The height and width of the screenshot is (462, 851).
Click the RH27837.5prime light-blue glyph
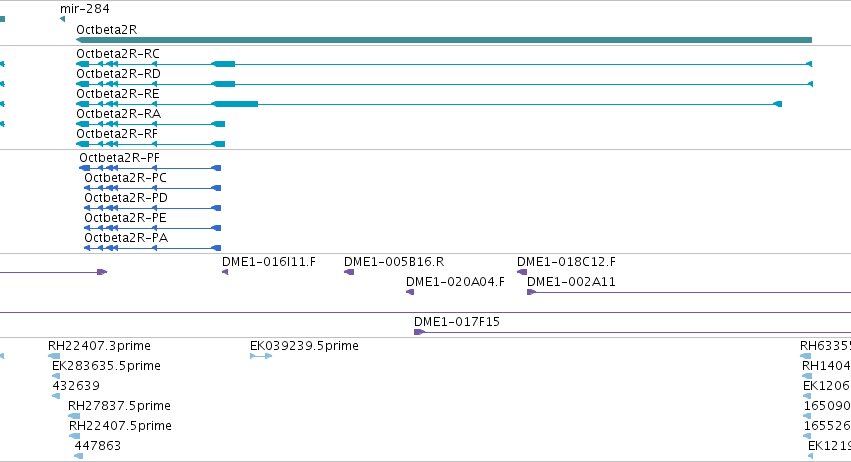74,416
